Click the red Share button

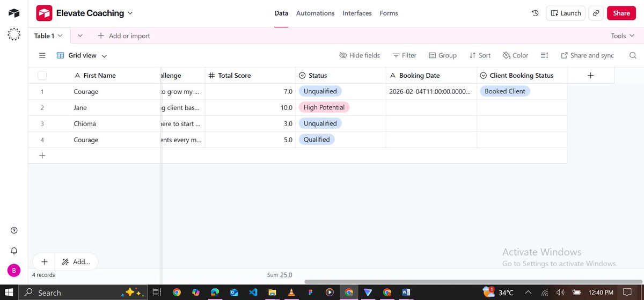point(621,13)
